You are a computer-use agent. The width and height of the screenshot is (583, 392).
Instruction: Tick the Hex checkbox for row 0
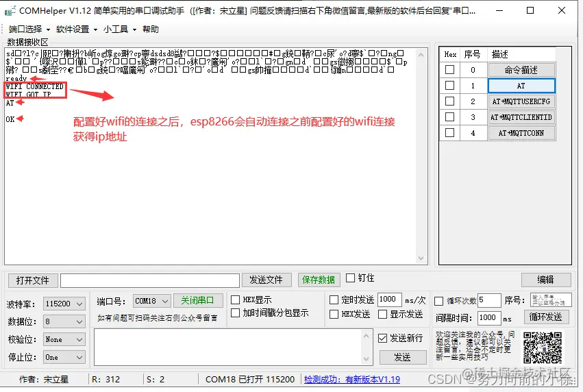pyautogui.click(x=450, y=69)
